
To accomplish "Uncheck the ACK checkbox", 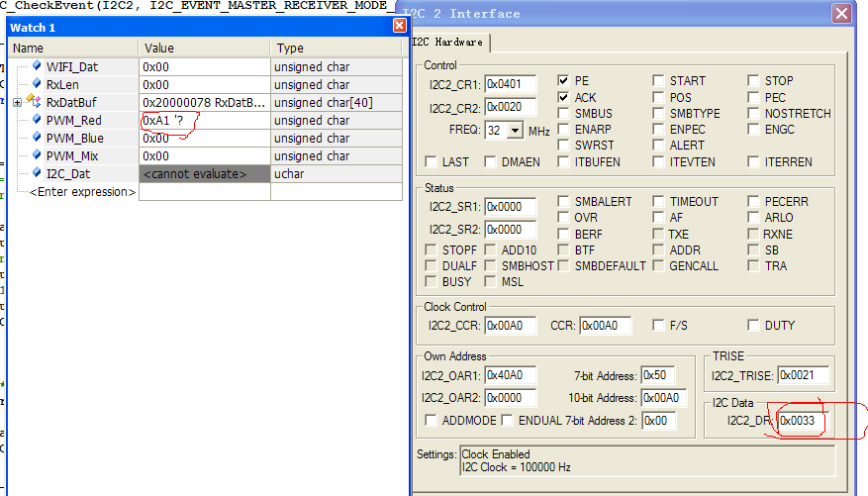I will click(x=563, y=97).
